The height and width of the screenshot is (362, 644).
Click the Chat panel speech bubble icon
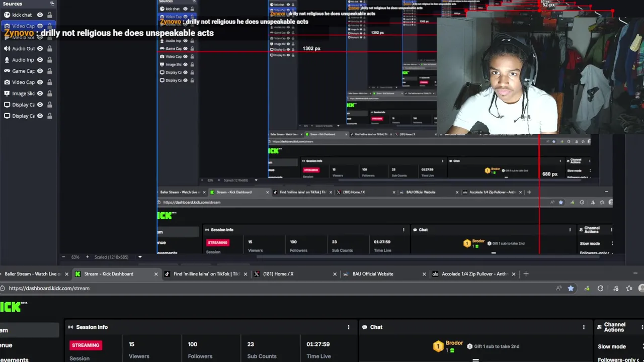pyautogui.click(x=364, y=327)
